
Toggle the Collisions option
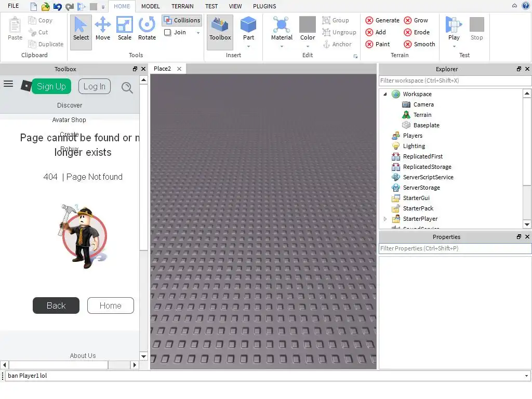tap(182, 20)
